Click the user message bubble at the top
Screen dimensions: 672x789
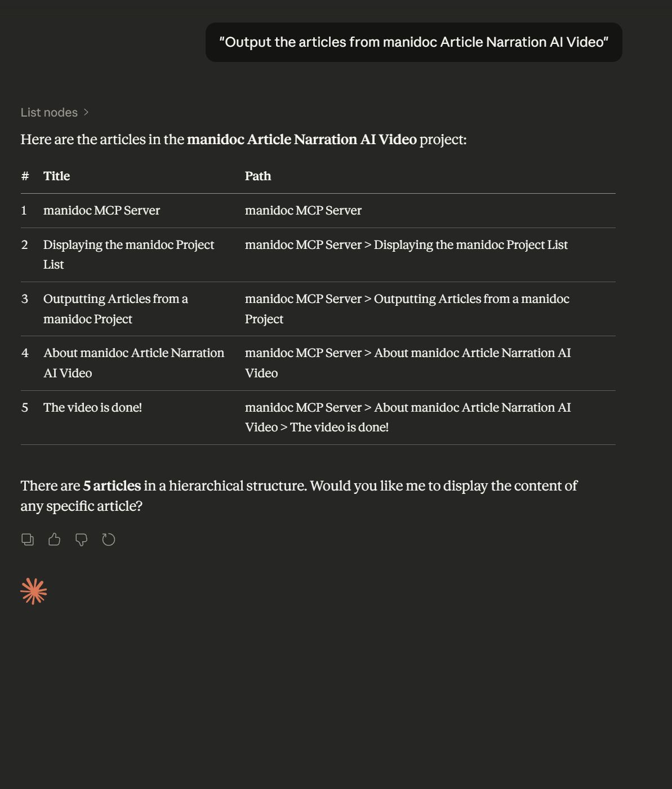click(414, 42)
